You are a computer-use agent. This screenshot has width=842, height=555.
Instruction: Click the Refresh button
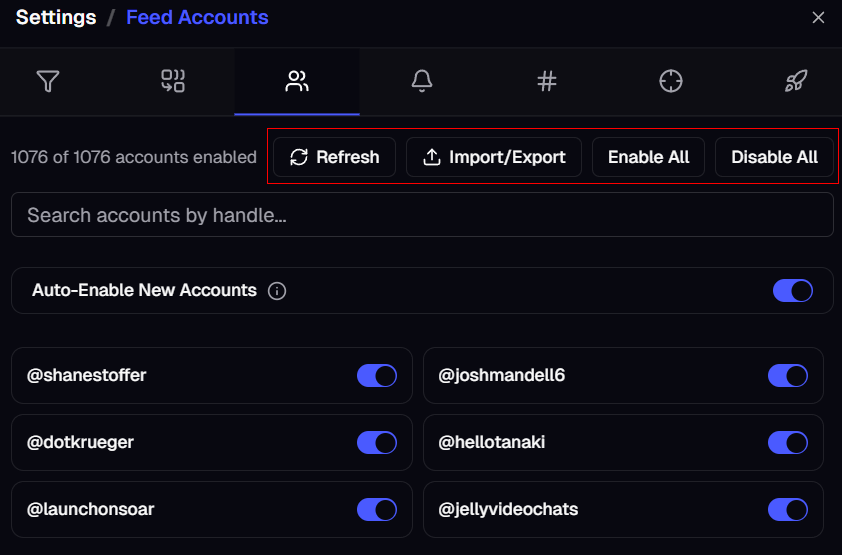pos(334,157)
